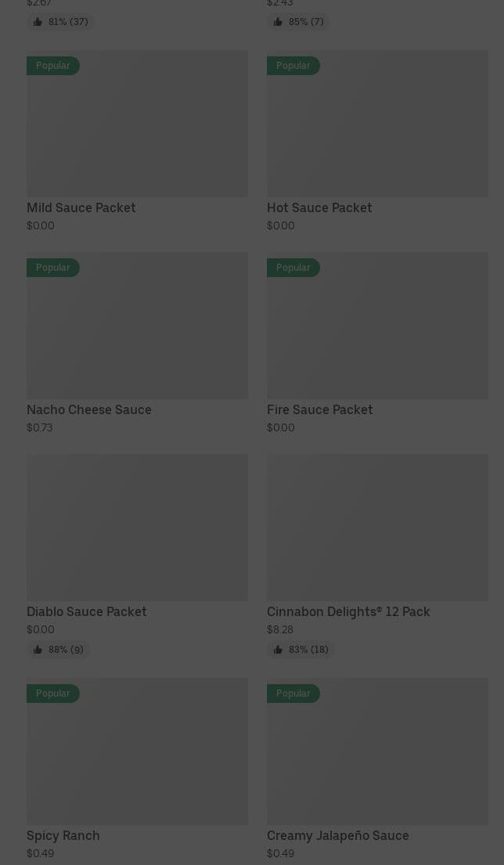Click the thumbs-up icon beside 85% (7)
The width and height of the screenshot is (504, 865).
click(278, 22)
